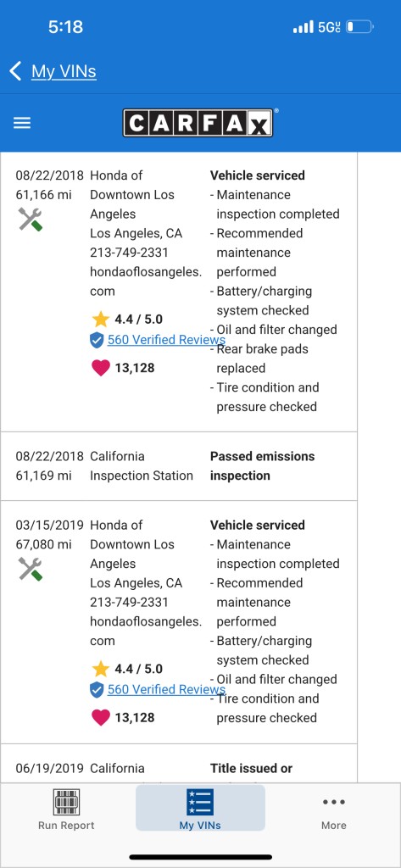Tap the yellow star rating in first record
Screen dimensions: 401x868
101,320
